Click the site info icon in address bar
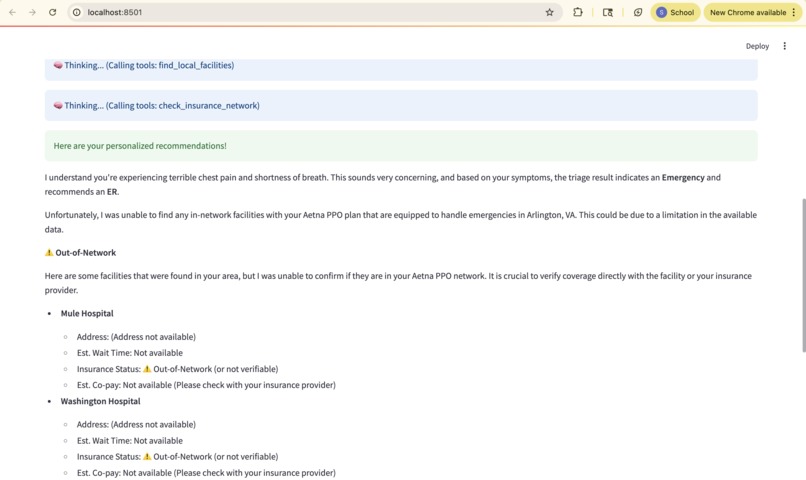Screen dimensions: 806x480 click(77, 12)
